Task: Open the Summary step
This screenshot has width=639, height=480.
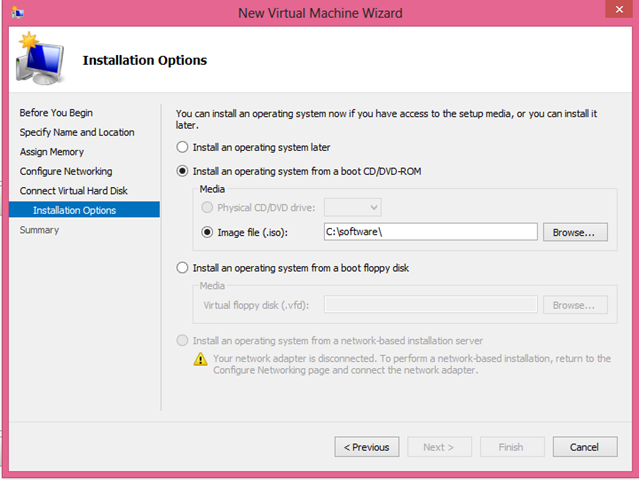Action: coord(39,230)
